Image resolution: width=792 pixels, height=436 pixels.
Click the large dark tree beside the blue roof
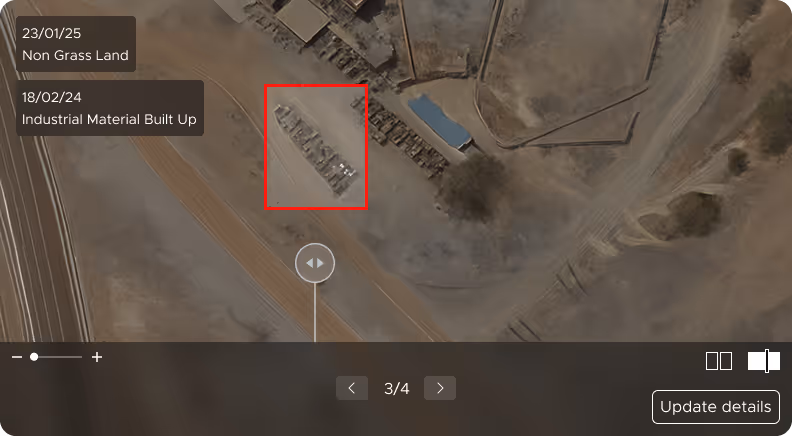(x=472, y=187)
